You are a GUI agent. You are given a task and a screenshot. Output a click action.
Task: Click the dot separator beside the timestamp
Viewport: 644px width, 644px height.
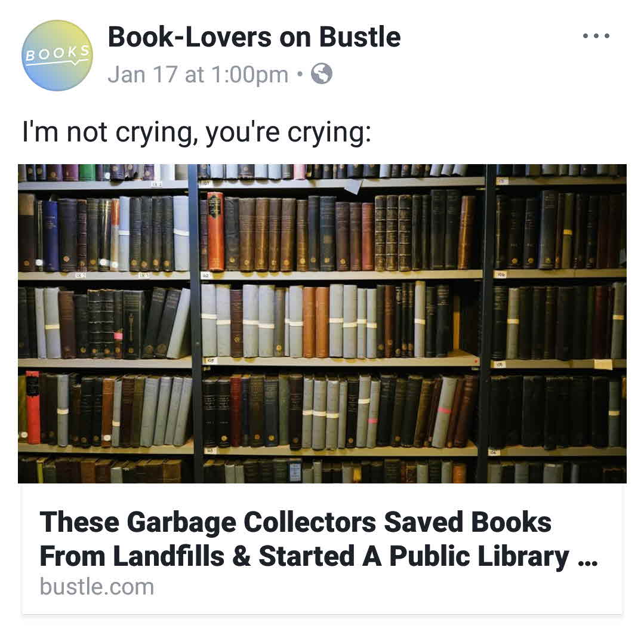point(300,75)
